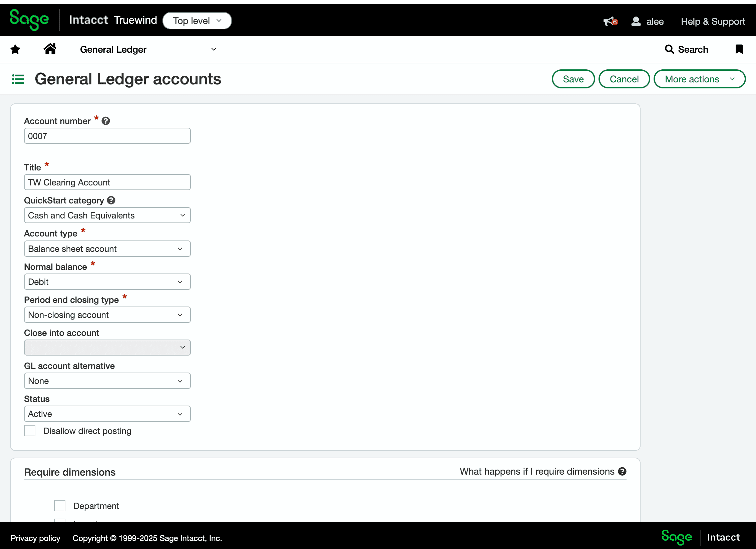Click the bookmark icon in top right
The width and height of the screenshot is (756, 549).
739,49
